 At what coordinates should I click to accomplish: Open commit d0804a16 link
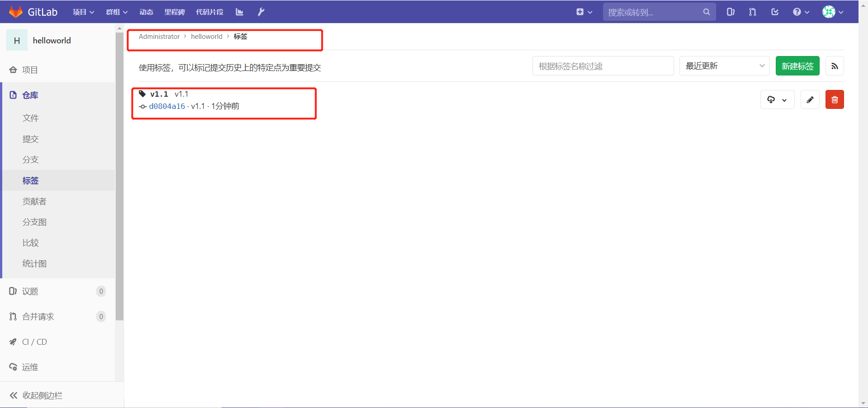pos(167,106)
